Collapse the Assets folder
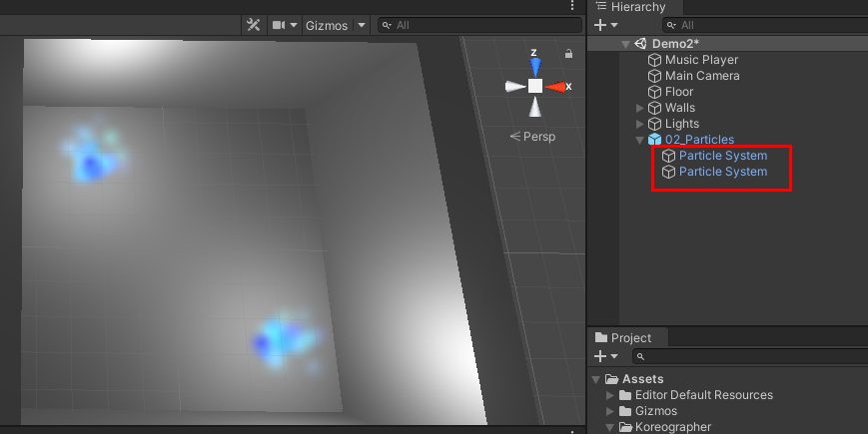Image resolution: width=868 pixels, height=434 pixels. (596, 380)
